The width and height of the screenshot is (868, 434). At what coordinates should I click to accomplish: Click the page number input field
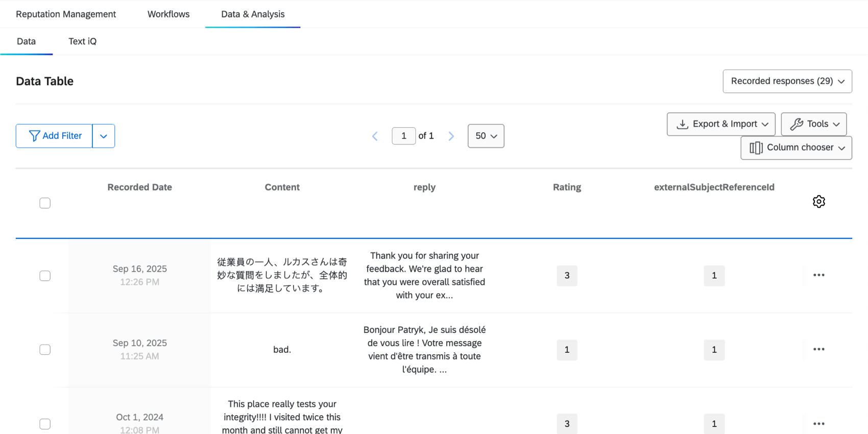403,136
